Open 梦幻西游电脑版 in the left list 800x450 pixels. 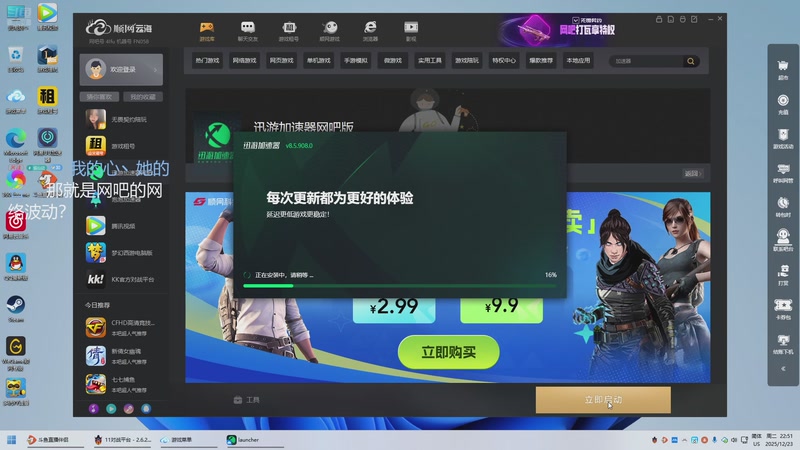click(122, 253)
